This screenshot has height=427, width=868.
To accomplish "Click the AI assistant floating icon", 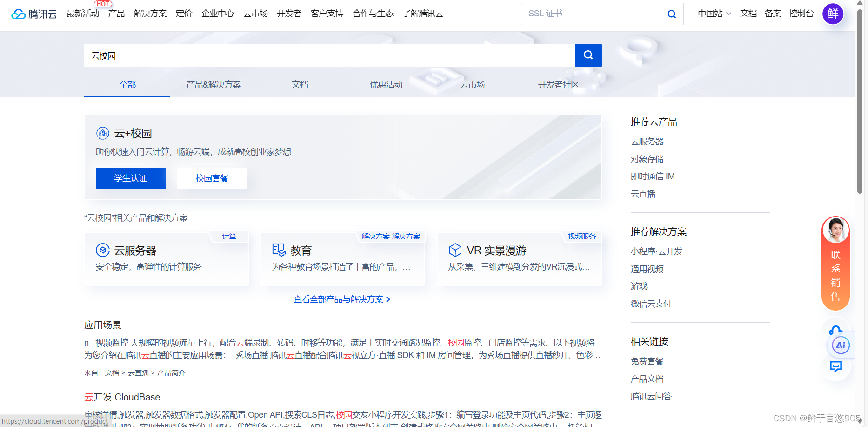I will tap(841, 345).
